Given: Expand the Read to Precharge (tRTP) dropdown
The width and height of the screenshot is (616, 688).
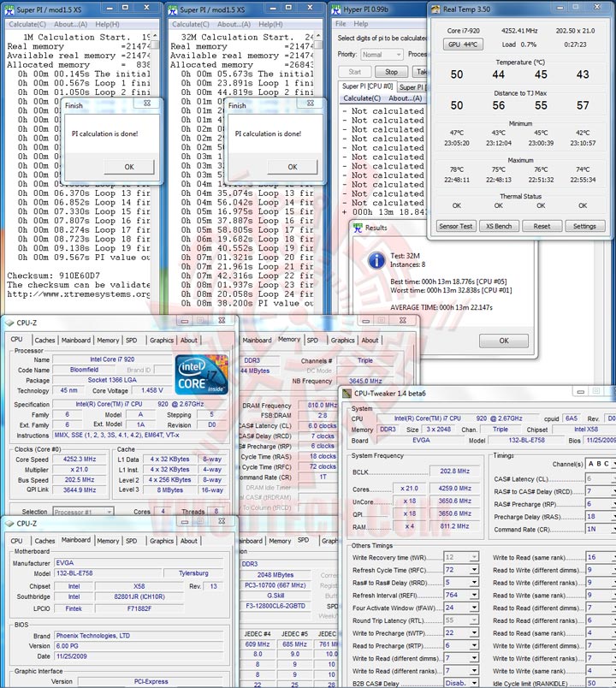Looking at the screenshot, I should coord(474,646).
